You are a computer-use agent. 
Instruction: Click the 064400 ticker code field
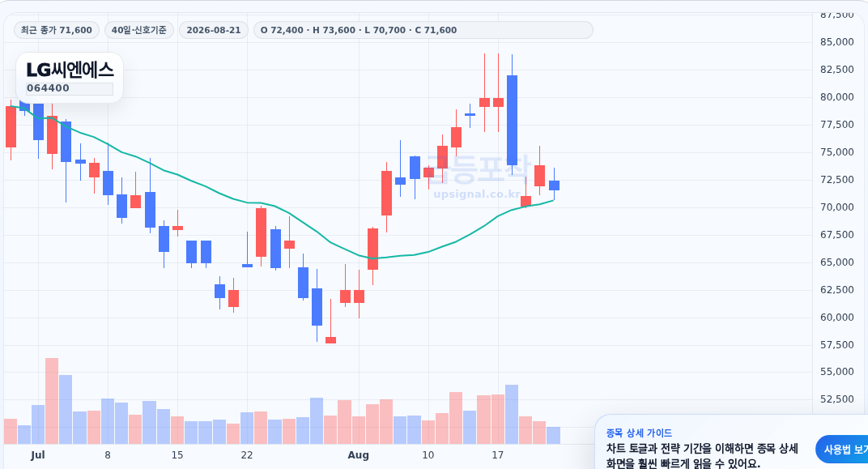(x=70, y=88)
